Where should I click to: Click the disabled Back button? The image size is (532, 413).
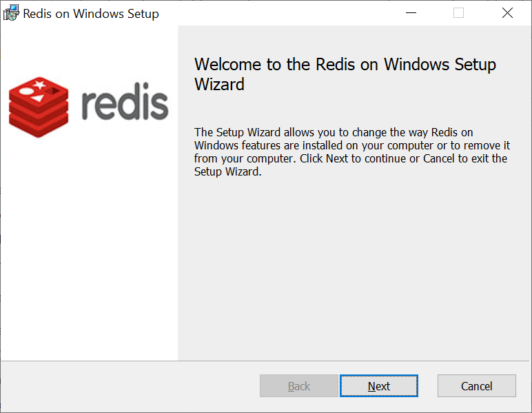(299, 385)
